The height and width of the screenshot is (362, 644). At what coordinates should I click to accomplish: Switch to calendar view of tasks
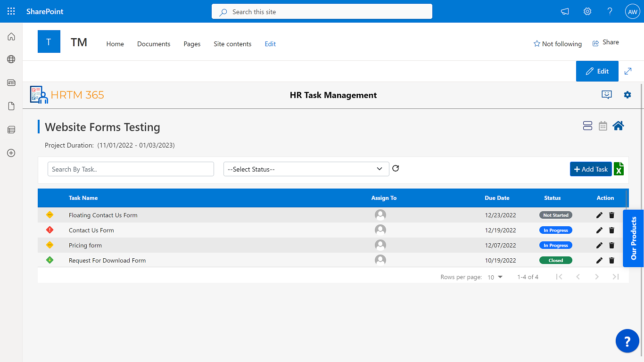(603, 125)
